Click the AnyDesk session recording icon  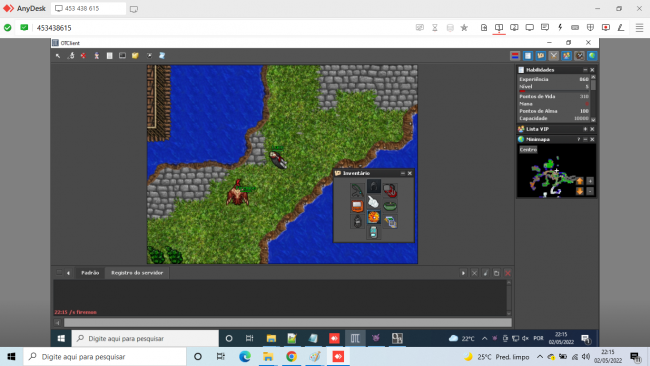pos(606,27)
